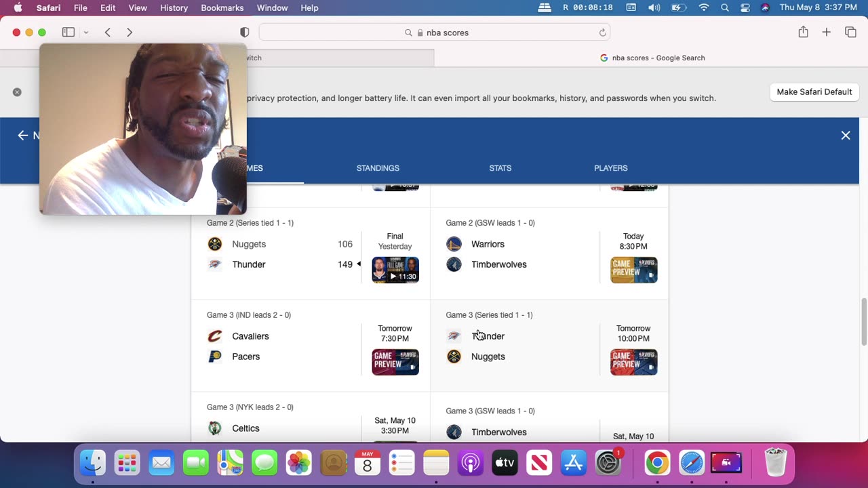Viewport: 868px width, 488px height.
Task: Click the Cleveland Cavaliers logo
Action: (x=215, y=336)
